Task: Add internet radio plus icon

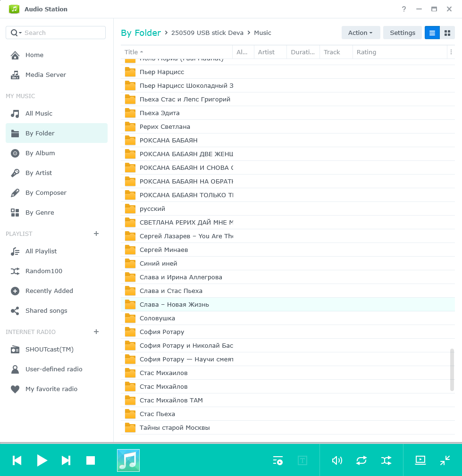Action: pyautogui.click(x=96, y=332)
